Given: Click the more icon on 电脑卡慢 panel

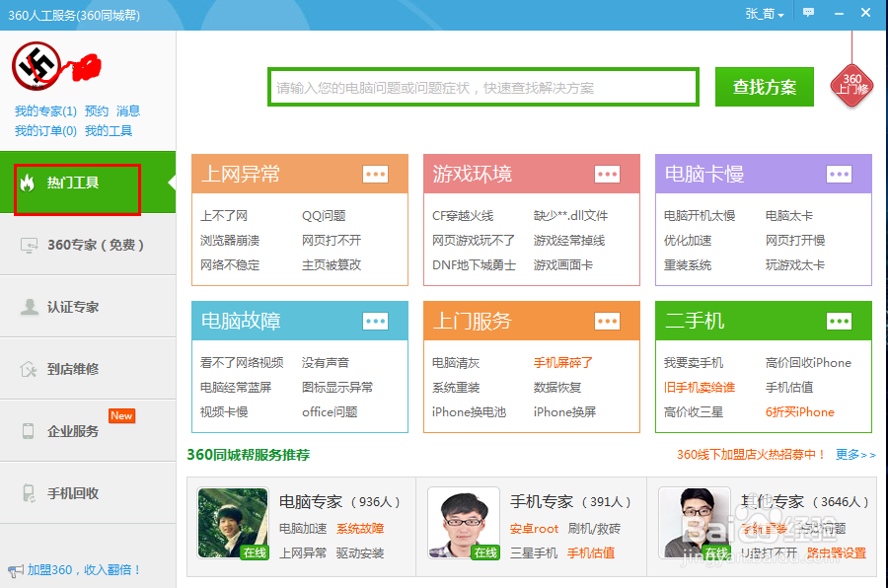Looking at the screenshot, I should point(839,174).
